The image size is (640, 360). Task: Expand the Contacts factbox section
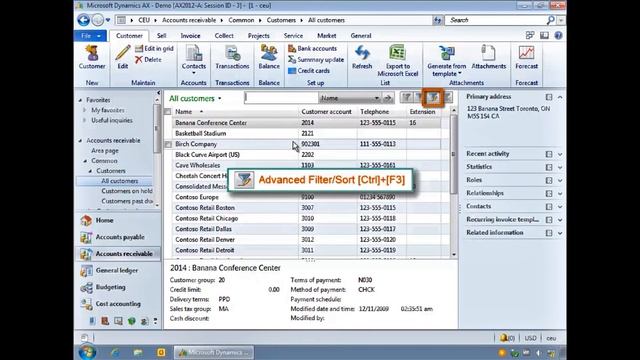pyautogui.click(x=560, y=207)
